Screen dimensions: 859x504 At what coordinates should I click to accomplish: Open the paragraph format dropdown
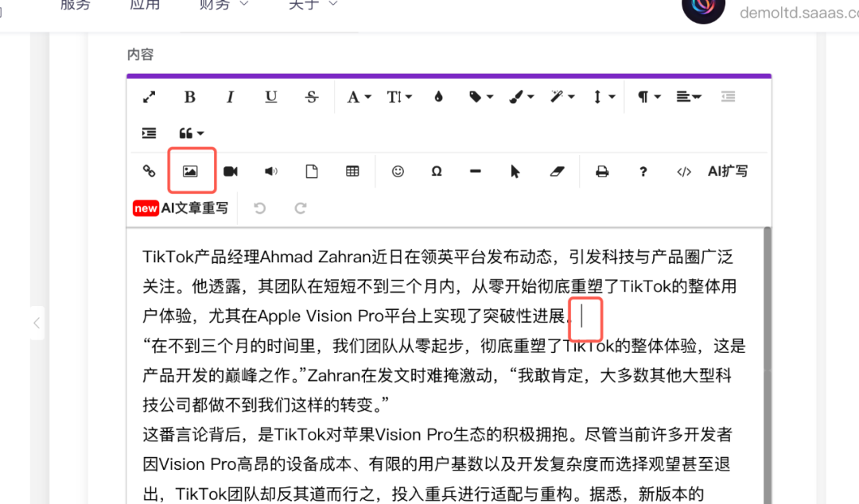click(649, 97)
